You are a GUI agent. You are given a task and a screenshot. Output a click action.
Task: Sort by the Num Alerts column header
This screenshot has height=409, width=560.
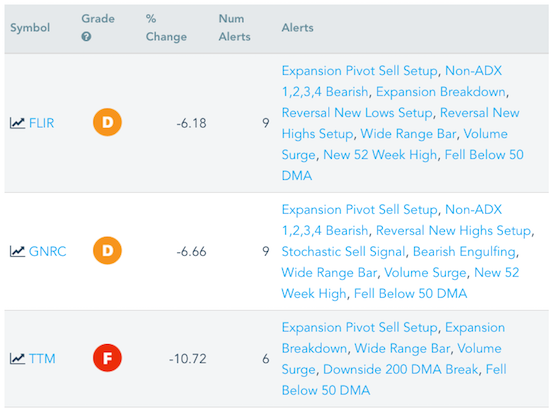[234, 28]
